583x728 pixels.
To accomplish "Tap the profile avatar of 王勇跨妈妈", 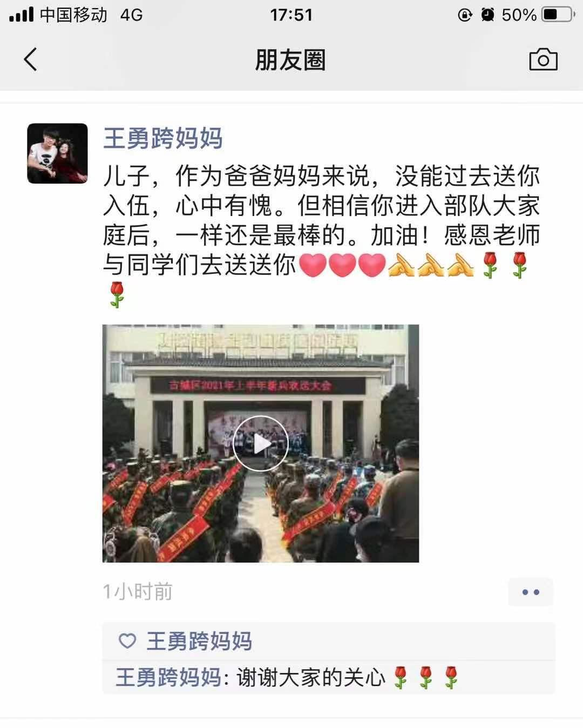I will click(x=57, y=153).
